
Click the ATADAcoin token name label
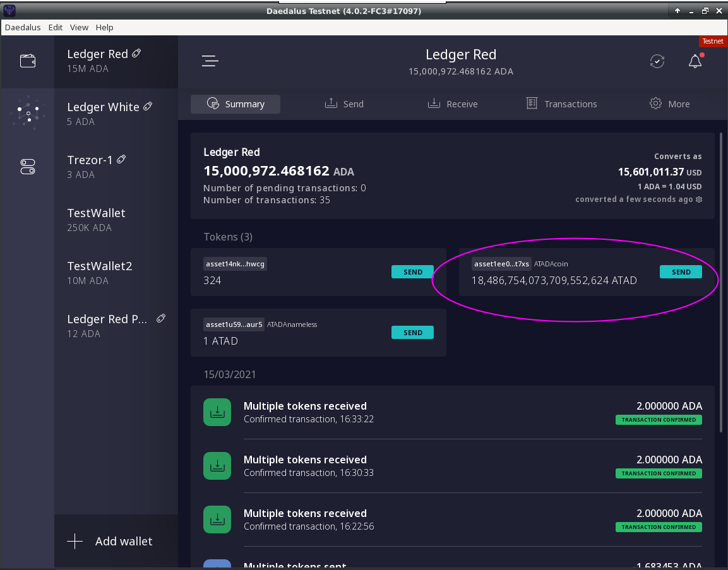tap(551, 264)
